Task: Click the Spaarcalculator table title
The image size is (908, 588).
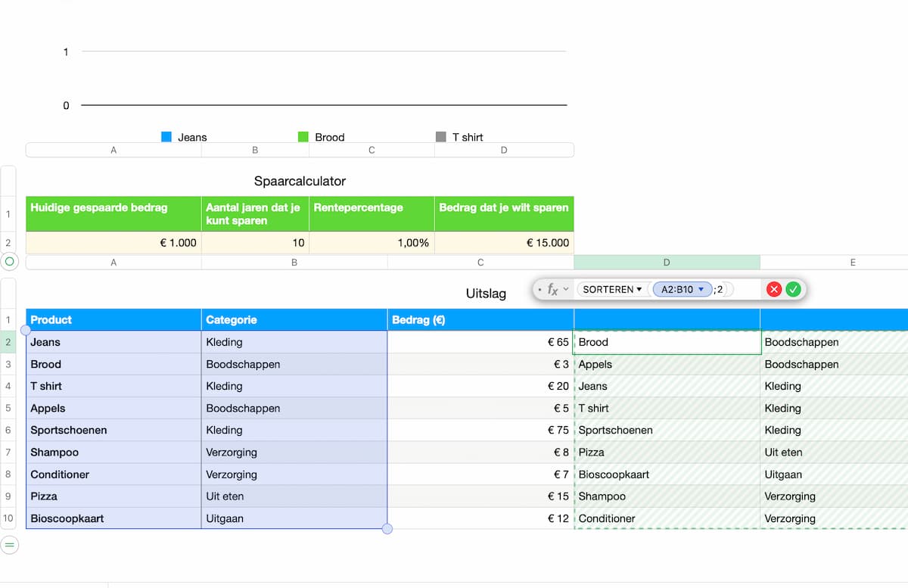Action: [x=300, y=181]
